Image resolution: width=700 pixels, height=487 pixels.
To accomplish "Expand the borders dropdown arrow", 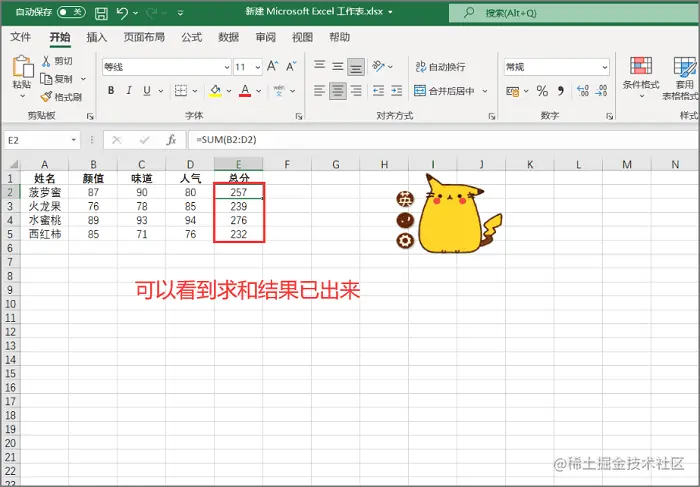I will (x=195, y=91).
